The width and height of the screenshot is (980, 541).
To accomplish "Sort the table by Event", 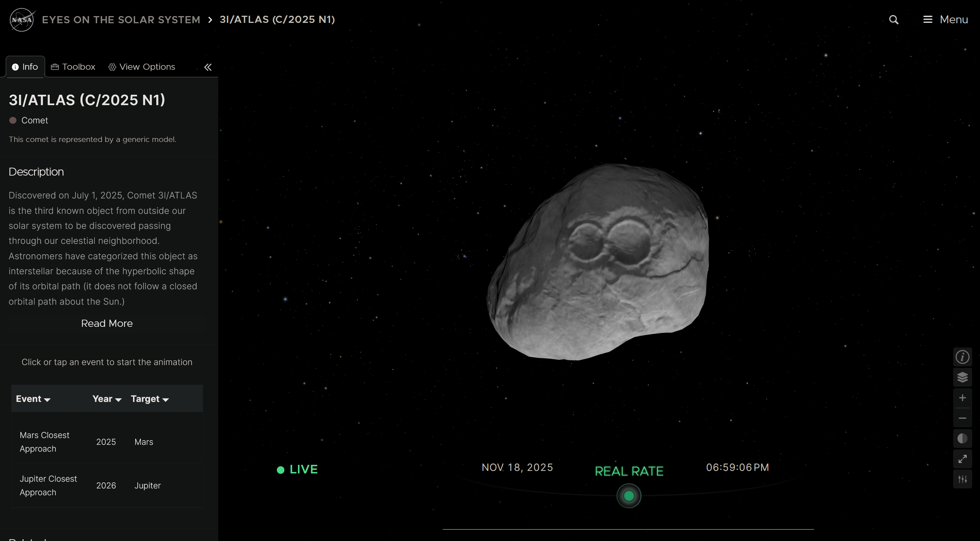I will click(x=33, y=399).
